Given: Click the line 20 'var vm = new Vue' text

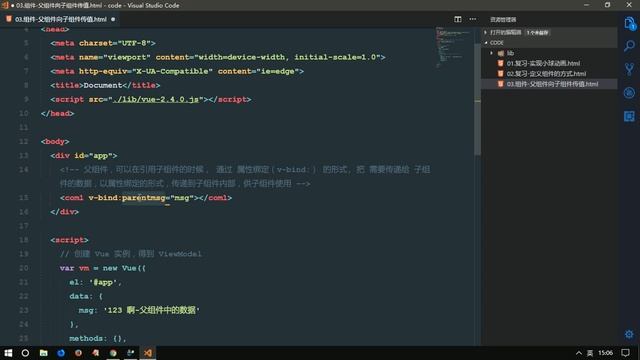Looking at the screenshot, I should [x=102, y=268].
